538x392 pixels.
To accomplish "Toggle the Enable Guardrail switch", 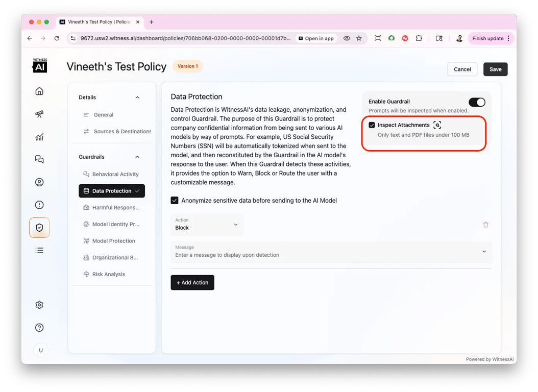I will (477, 102).
